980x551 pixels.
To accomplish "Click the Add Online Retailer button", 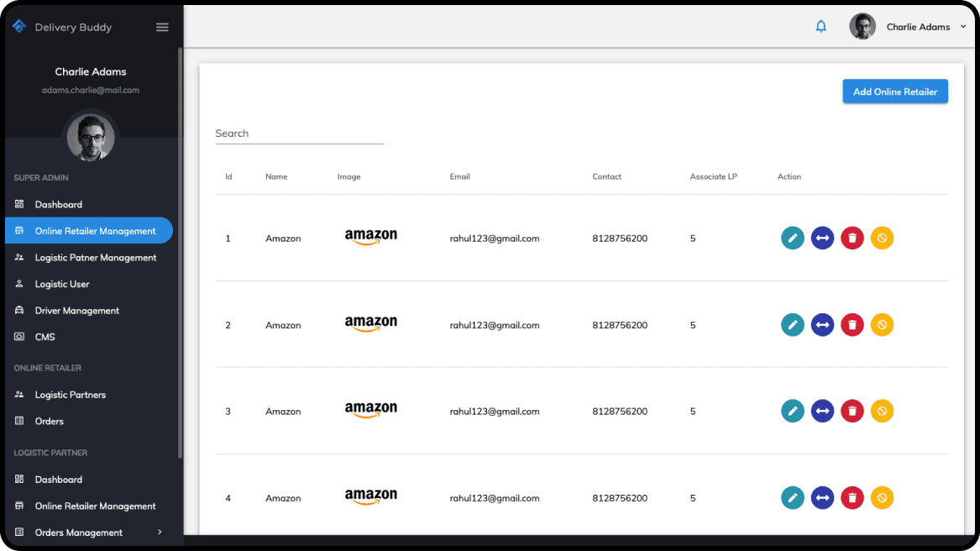I will [895, 92].
